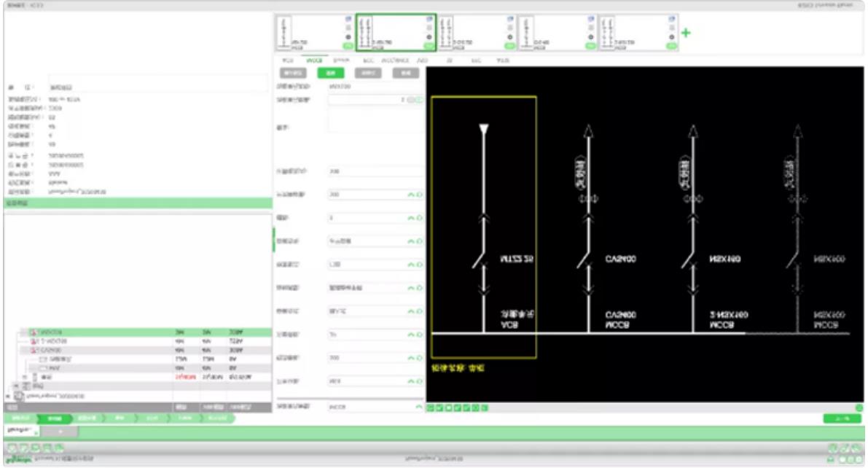Screen dimensions: 868x468
Task: Click the green plus icon to add a cabinet
Action: (685, 33)
